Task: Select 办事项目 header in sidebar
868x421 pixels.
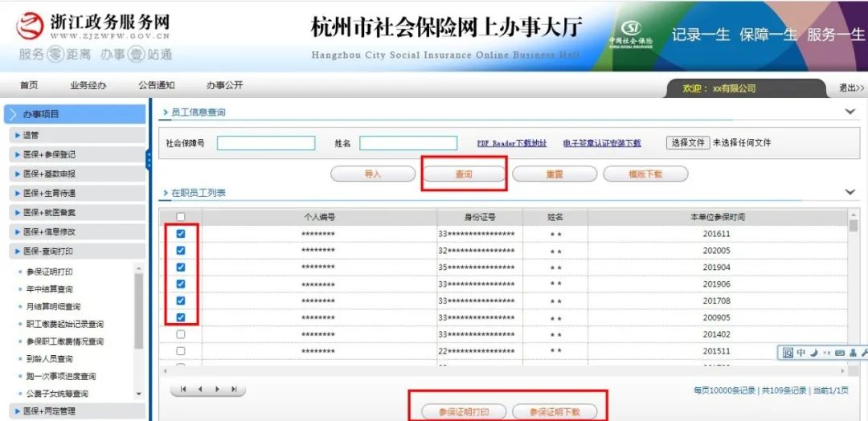Action: (75, 115)
